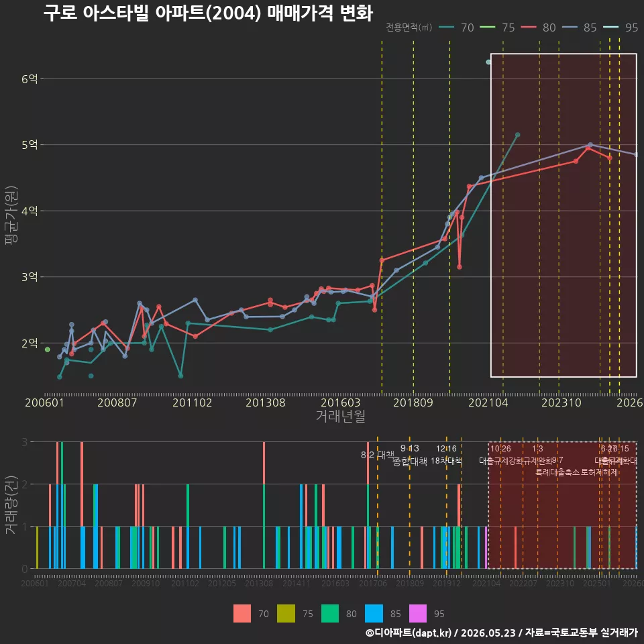The image size is (644, 644).
Task: Click the '200601' label on the price chart axis
Action: coord(44,402)
